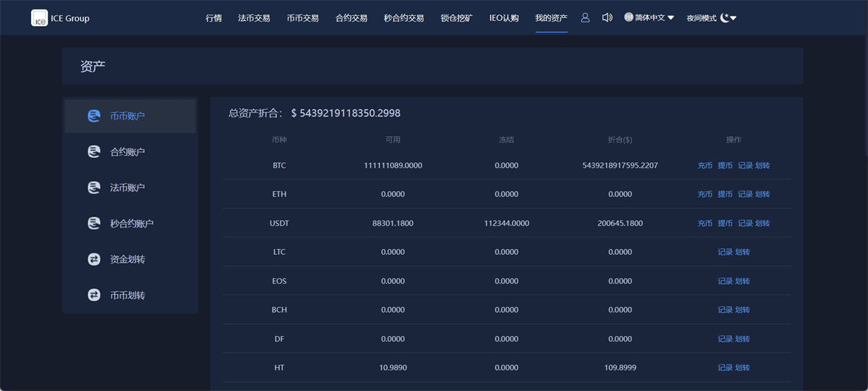Click 充币 link in BTC row
This screenshot has height=391, width=868.
point(705,166)
